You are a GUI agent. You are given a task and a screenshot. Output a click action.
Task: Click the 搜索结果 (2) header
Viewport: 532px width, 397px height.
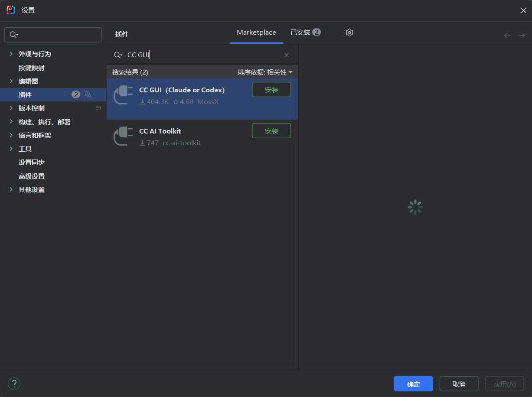(x=130, y=72)
